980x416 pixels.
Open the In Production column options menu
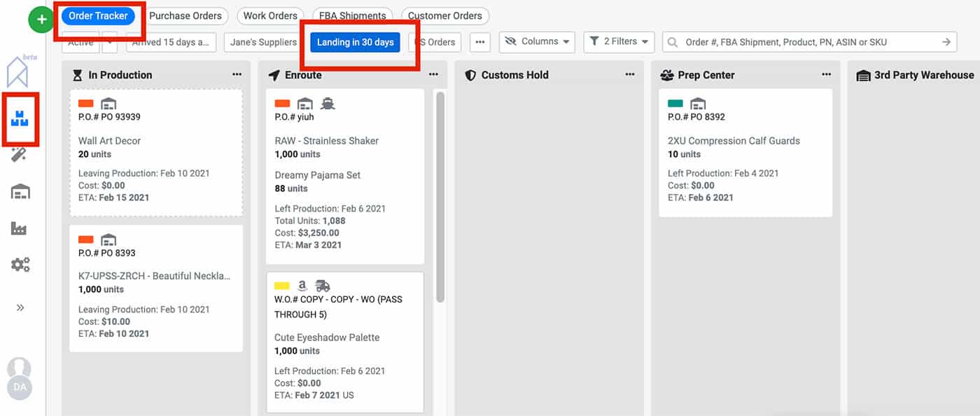pyautogui.click(x=237, y=74)
